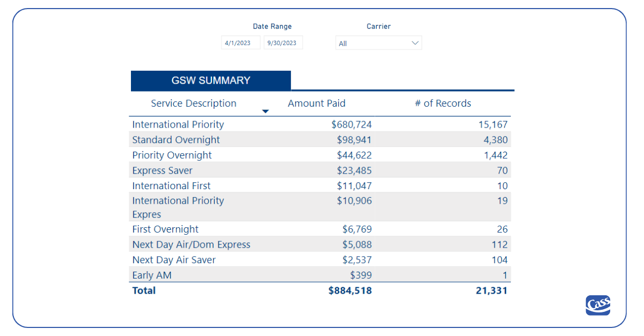Select the Next Day Air/Dom Express row
The width and height of the screenshot is (644, 336).
(x=320, y=244)
